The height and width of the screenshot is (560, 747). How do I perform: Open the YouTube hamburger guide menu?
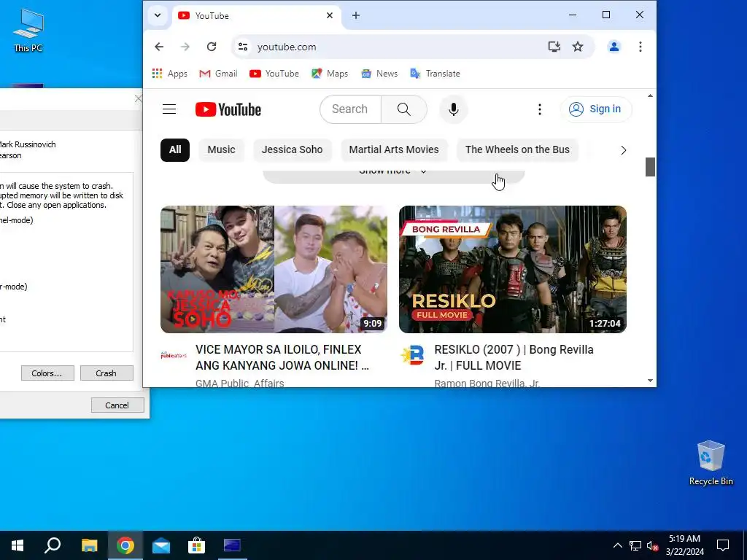[x=169, y=109]
